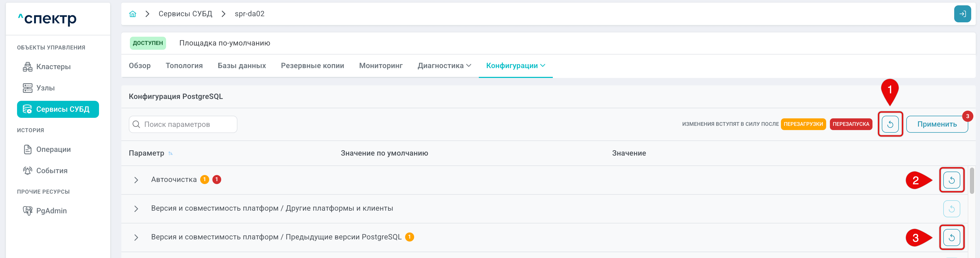Select Сервисы СУБД in the sidebar

[x=58, y=109]
